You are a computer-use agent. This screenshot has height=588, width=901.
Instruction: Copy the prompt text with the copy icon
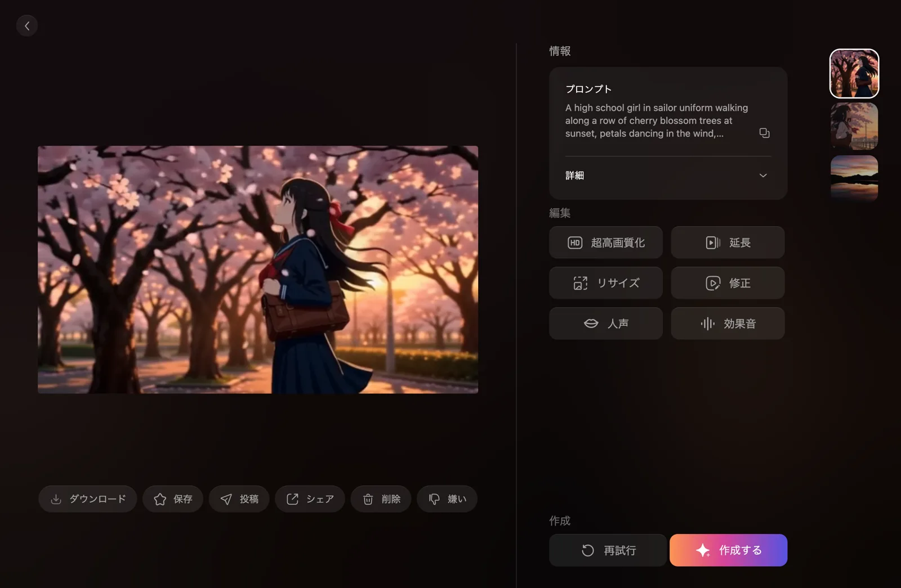click(764, 133)
